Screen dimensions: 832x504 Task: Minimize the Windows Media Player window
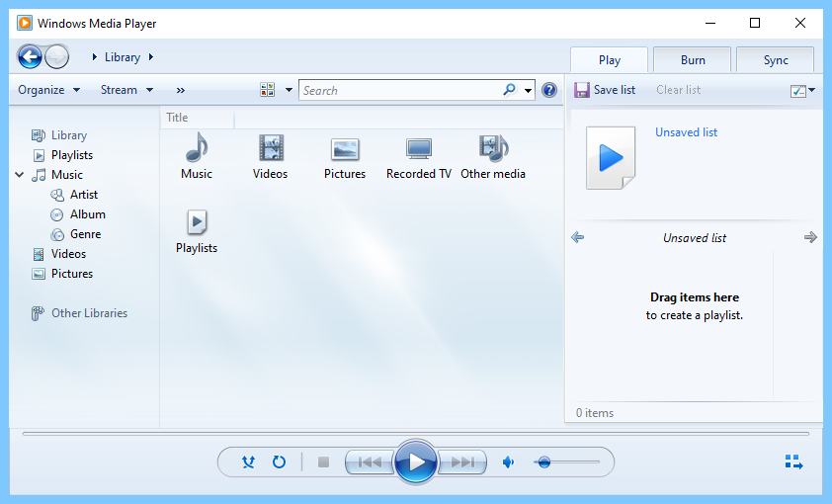coord(709,23)
